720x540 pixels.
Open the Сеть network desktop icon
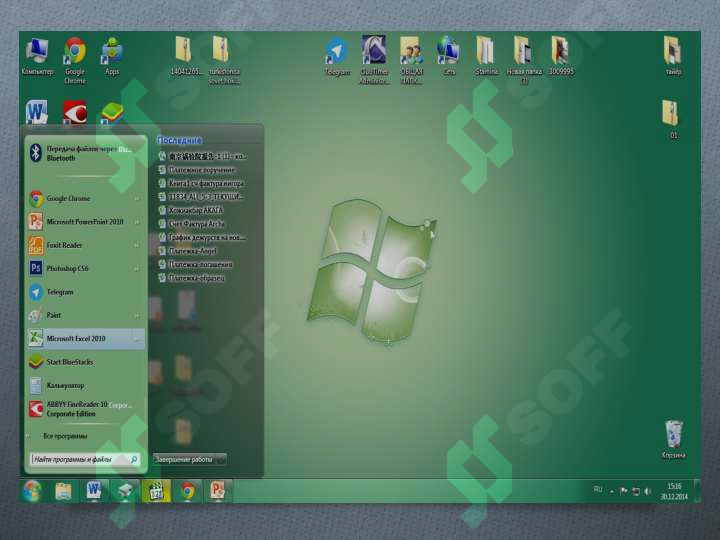point(449,56)
